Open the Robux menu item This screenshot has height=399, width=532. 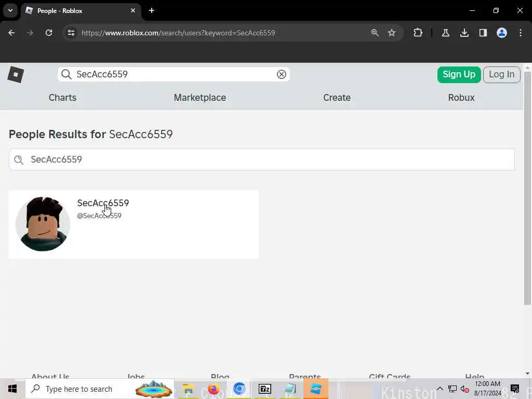[461, 98]
